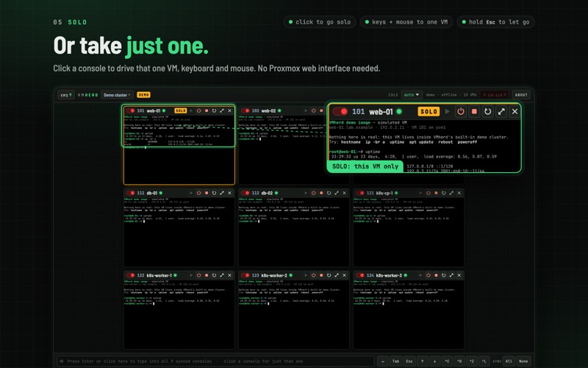Open the Demo cluster dropdown

(117, 95)
